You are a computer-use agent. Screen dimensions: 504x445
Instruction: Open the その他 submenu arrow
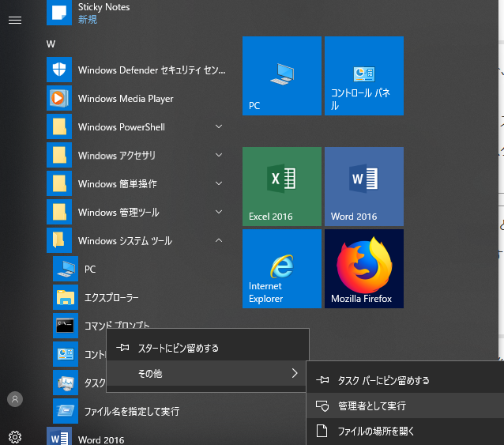[295, 373]
